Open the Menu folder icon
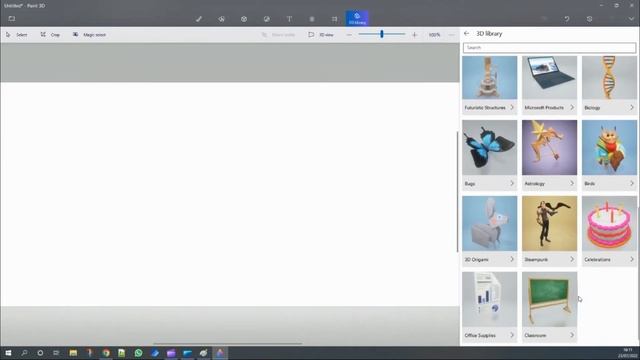 click(x=11, y=19)
